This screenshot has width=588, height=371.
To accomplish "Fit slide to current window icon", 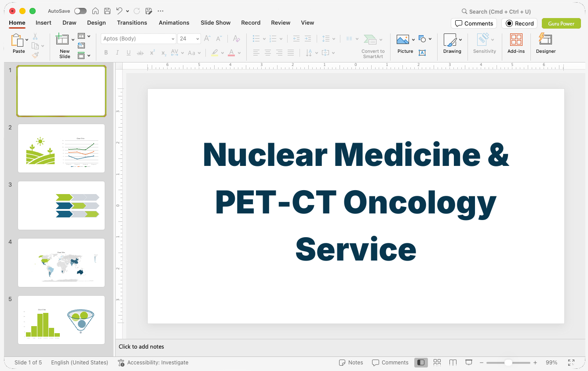I will (571, 363).
